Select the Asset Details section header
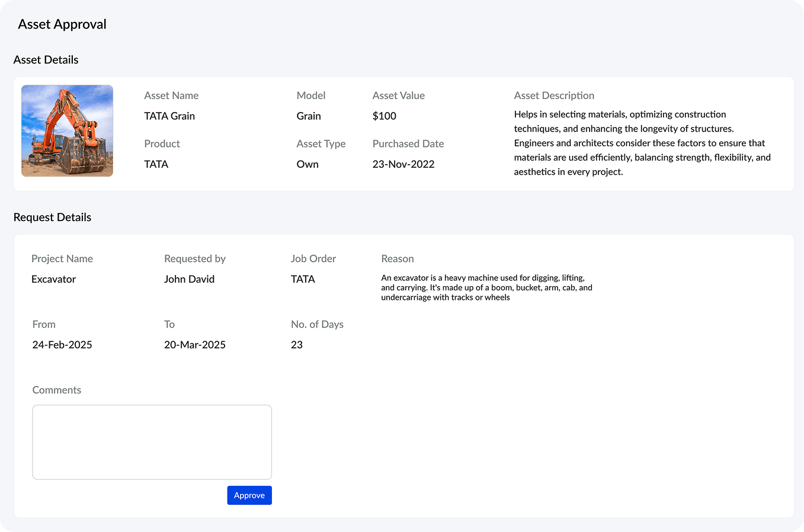 pos(46,59)
